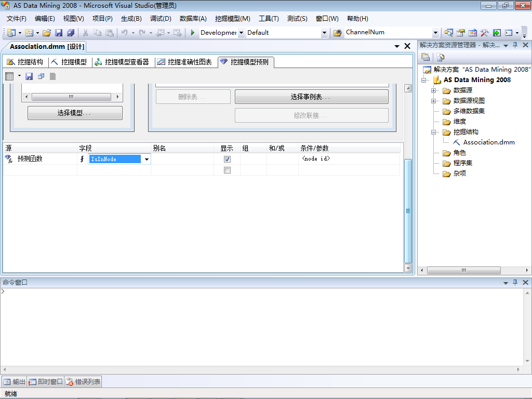
Task: Open the 即时窗口 panel tab
Action: (46, 382)
